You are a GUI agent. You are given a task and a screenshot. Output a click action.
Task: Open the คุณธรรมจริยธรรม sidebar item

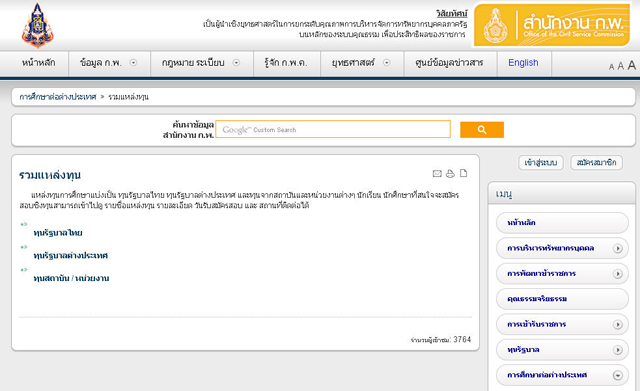coord(562,299)
